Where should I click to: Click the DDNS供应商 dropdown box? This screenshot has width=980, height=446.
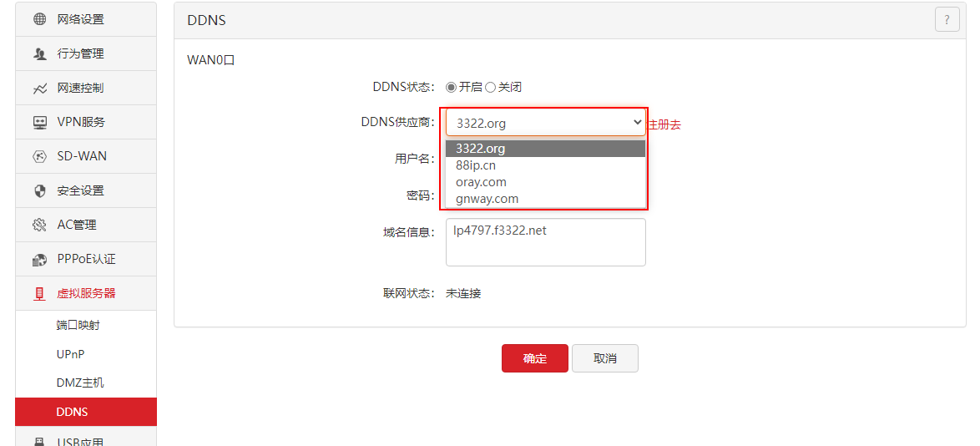pyautogui.click(x=546, y=123)
